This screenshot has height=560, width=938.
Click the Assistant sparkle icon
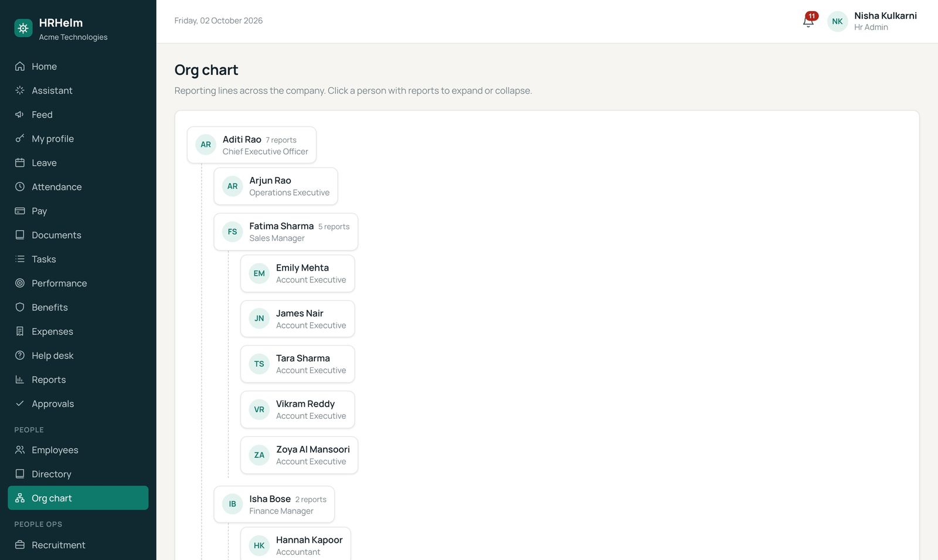(20, 90)
